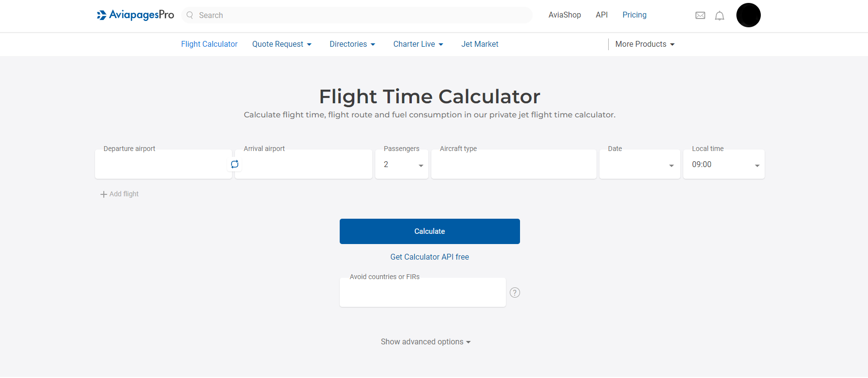868x378 pixels.
Task: Swap departure and arrival airports icon
Action: click(x=234, y=164)
